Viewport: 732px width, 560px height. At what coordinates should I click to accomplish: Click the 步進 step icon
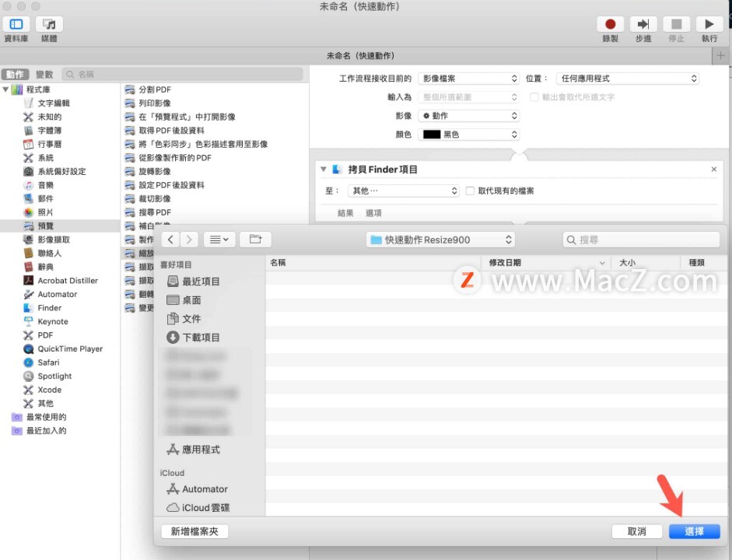point(643,24)
